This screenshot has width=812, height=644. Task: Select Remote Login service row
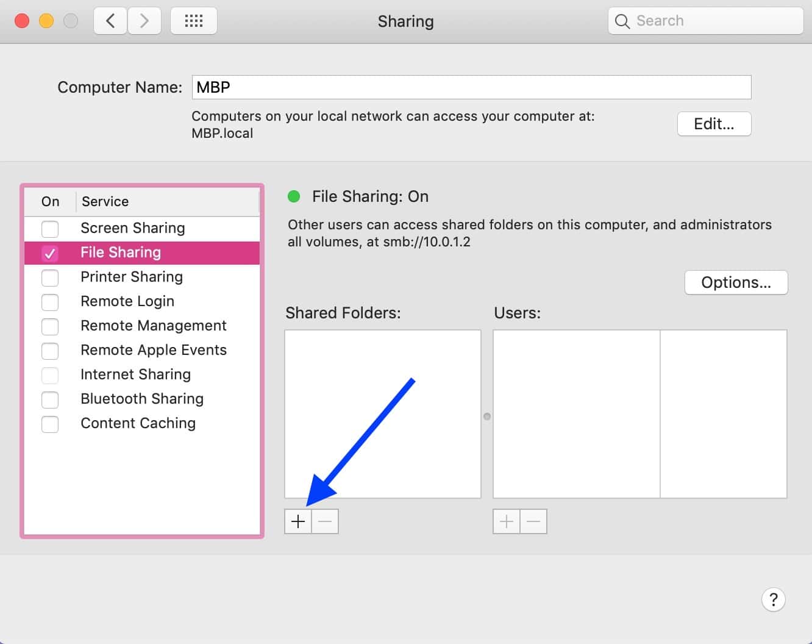tap(142, 301)
